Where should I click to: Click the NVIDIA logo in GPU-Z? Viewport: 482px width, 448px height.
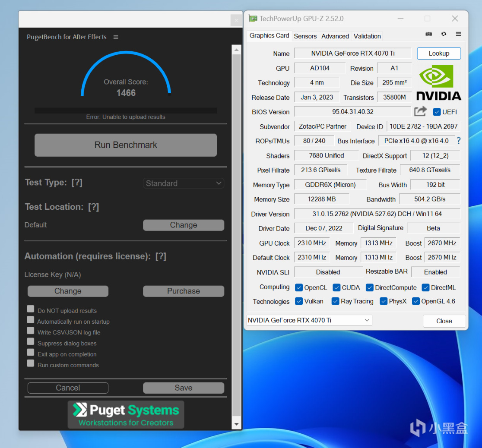(x=439, y=82)
